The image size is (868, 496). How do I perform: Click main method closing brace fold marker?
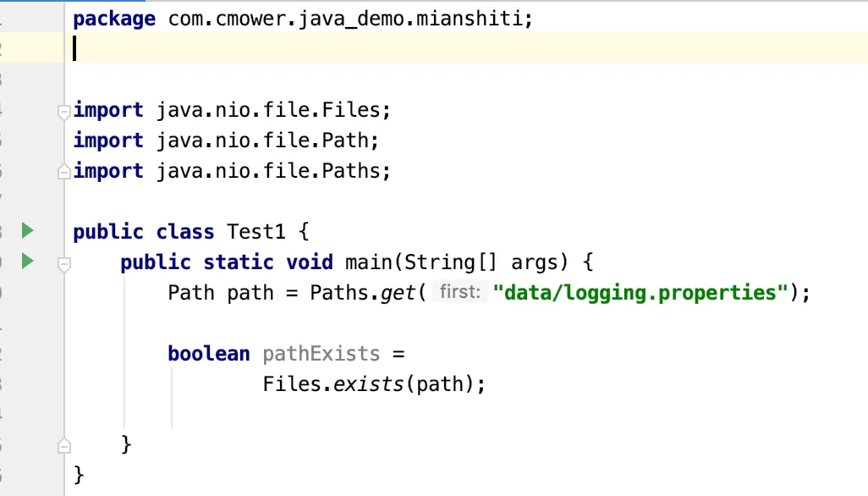point(64,446)
